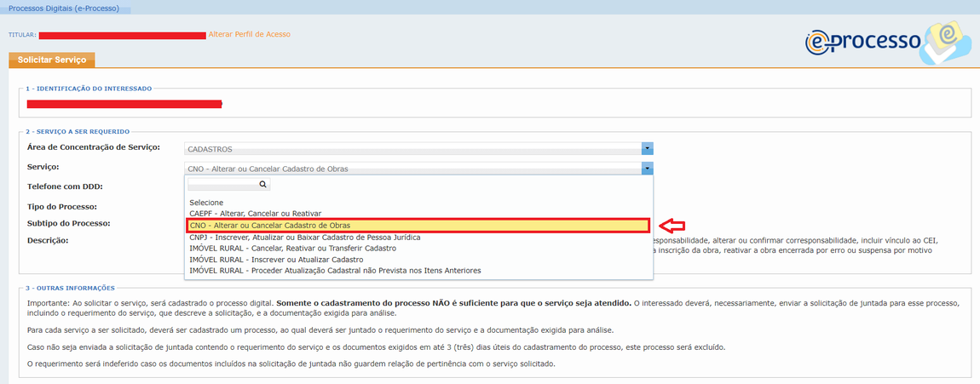Choose the 'Selecione' placeholder option
The image size is (980, 384).
206,203
